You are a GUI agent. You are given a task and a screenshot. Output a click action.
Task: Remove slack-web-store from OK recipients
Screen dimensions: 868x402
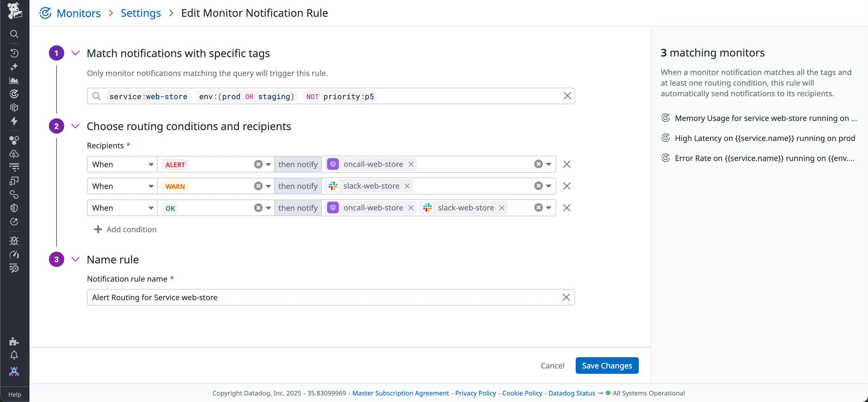pyautogui.click(x=501, y=208)
